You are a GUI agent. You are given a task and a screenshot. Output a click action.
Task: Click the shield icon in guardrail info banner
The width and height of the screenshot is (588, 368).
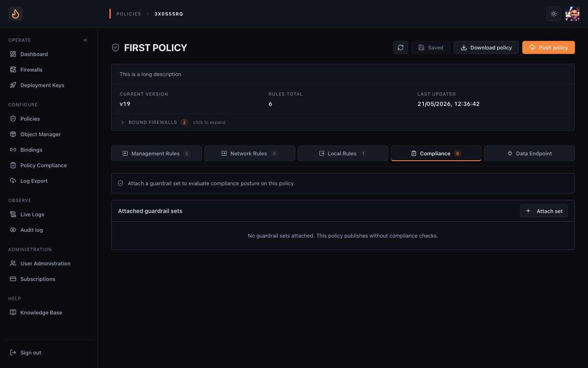click(x=120, y=183)
